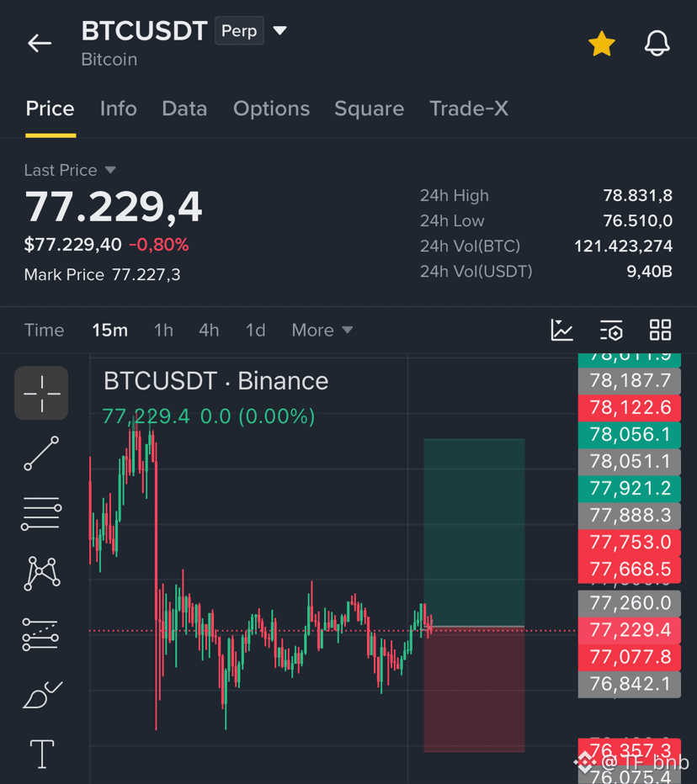Select the trend line drawing tool
The height and width of the screenshot is (784, 697).
[x=41, y=453]
